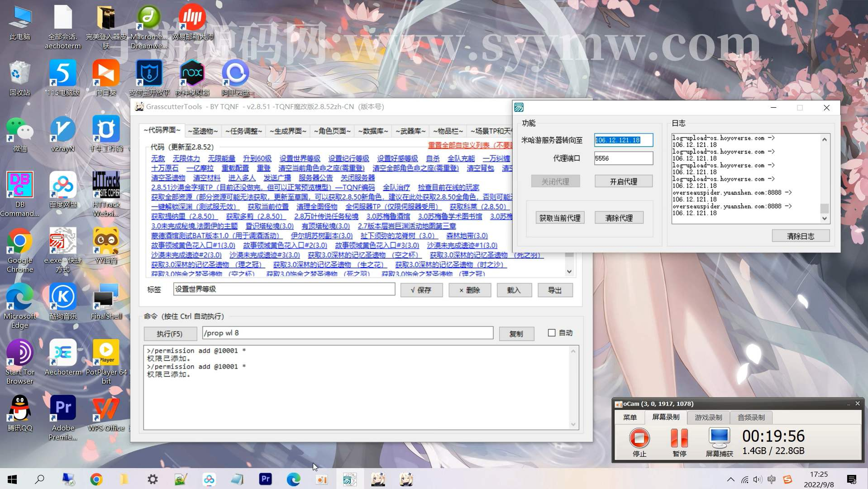
Task: Open Premiere Pro from the taskbar
Action: (265, 479)
